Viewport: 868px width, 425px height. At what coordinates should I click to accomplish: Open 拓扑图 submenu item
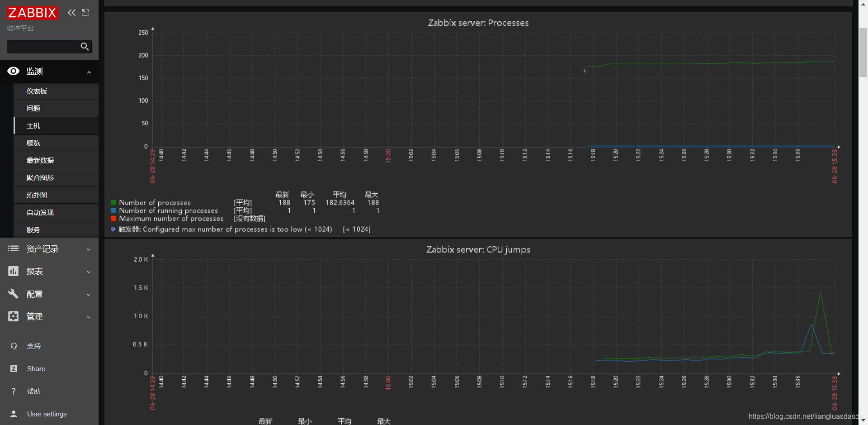click(56, 195)
